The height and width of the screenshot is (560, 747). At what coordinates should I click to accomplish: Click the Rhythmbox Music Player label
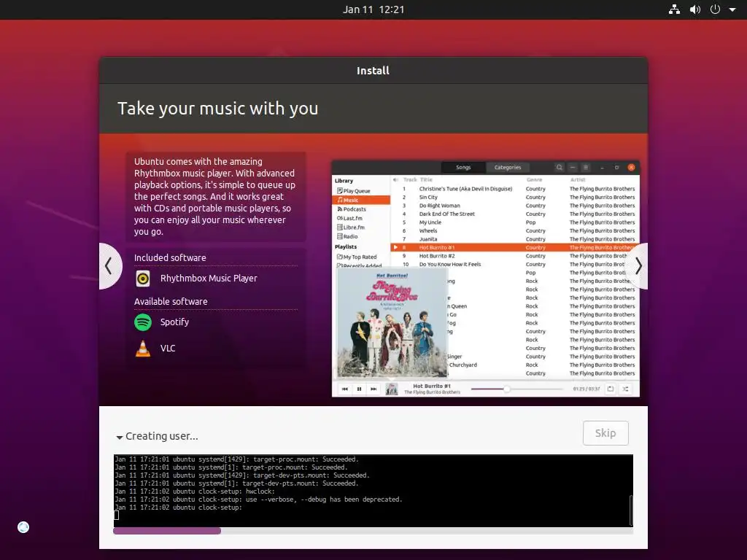[x=209, y=278]
